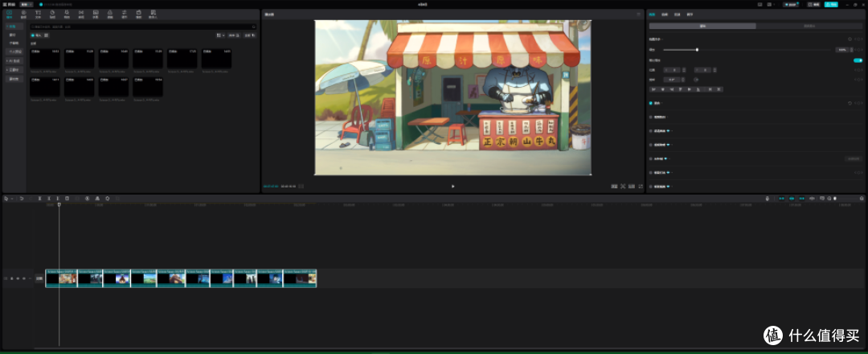Open the Captions tab icon

[x=95, y=14]
